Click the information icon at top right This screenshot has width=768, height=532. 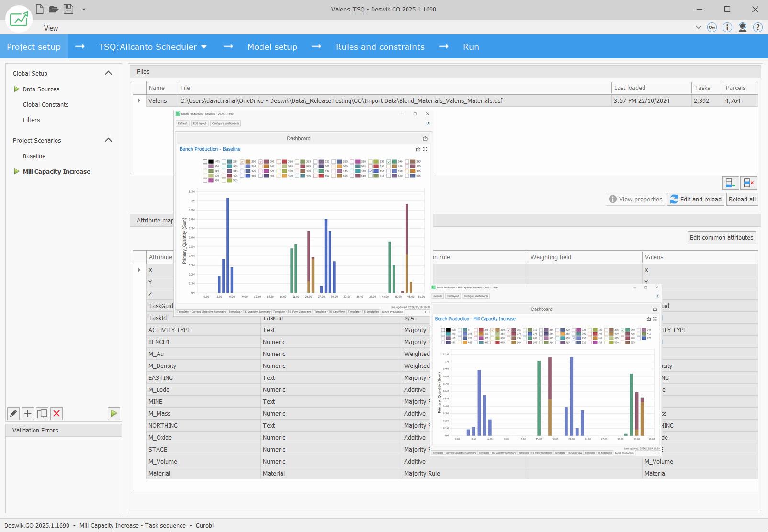tap(727, 27)
